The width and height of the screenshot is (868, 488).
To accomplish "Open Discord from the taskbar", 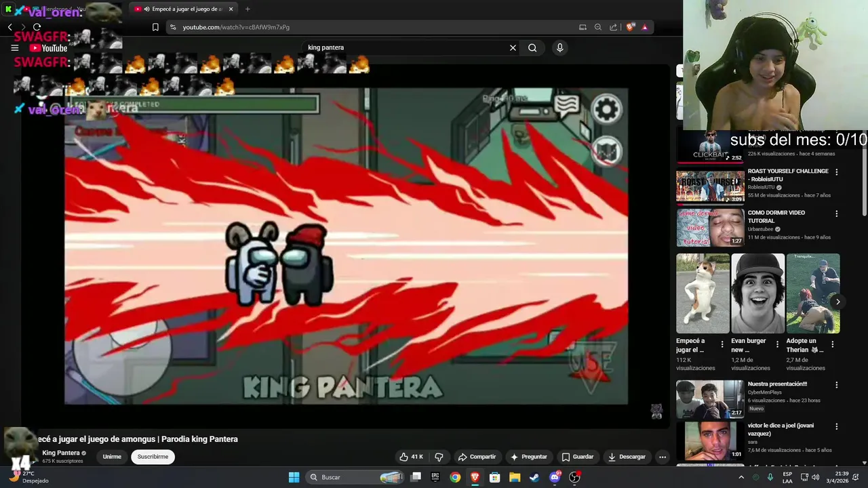I will [x=555, y=477].
